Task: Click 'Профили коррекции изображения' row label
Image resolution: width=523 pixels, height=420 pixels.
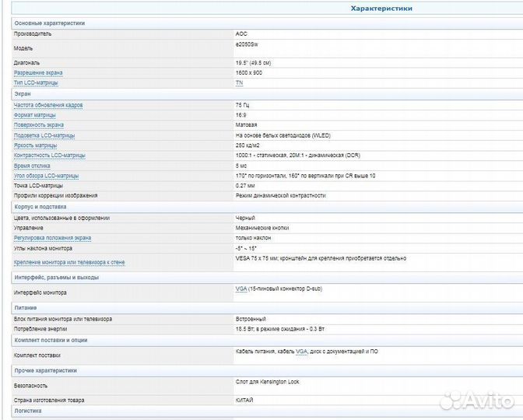Action: pyautogui.click(x=56, y=196)
